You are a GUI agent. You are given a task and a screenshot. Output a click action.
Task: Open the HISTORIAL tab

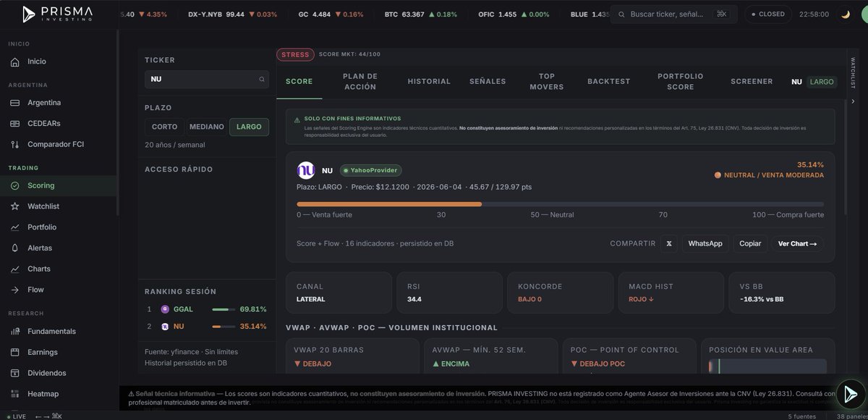(x=429, y=82)
